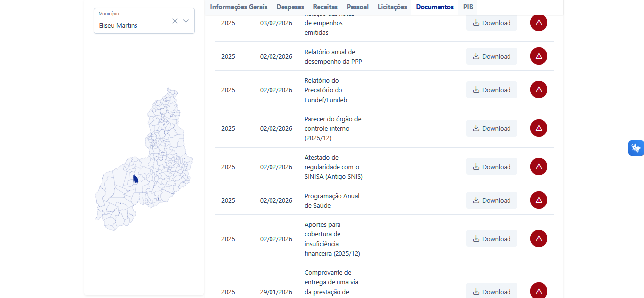Click warning icon for Atestado de regularidade com o SINISA
This screenshot has width=644, height=298.
[x=539, y=167]
